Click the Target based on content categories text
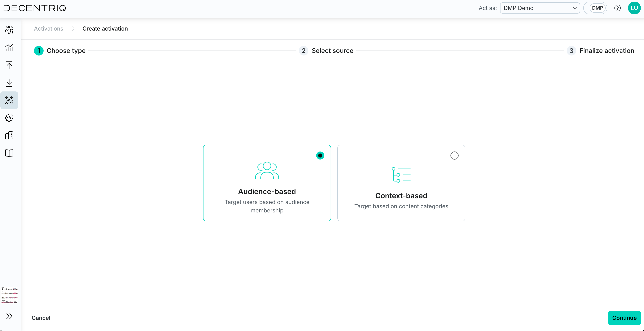This screenshot has width=644, height=331. pos(401,206)
